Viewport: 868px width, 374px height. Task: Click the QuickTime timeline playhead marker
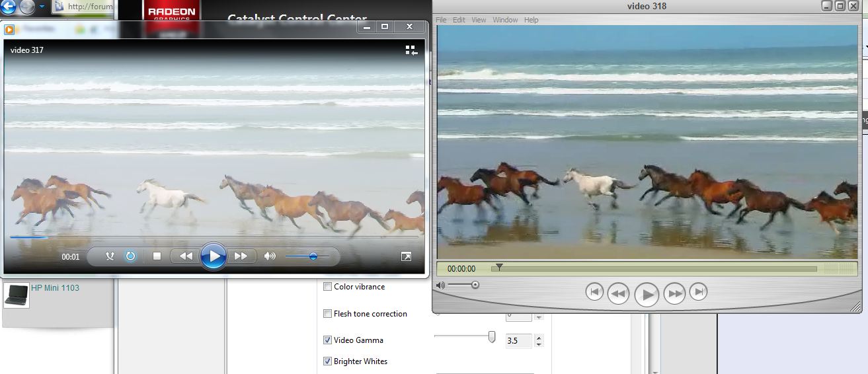click(499, 266)
